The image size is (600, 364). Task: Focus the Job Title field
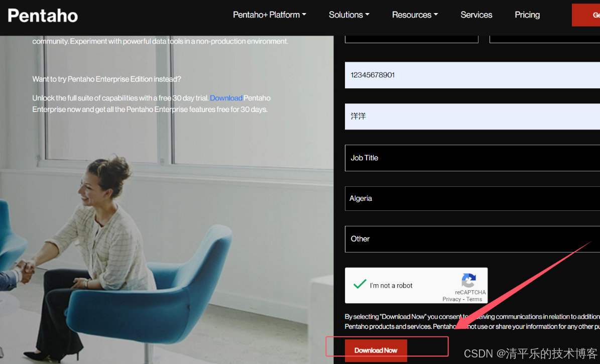click(472, 158)
